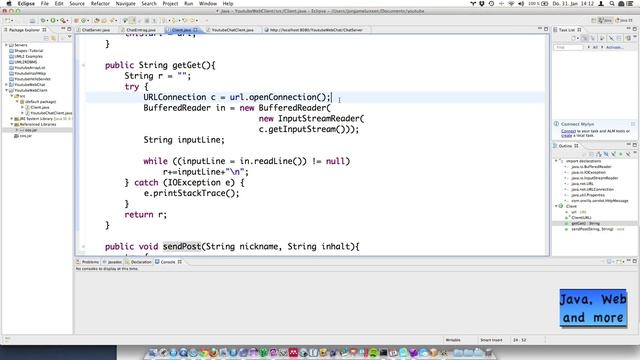
Task: Click Collapse All in Package Explorer
Action: 46,38
